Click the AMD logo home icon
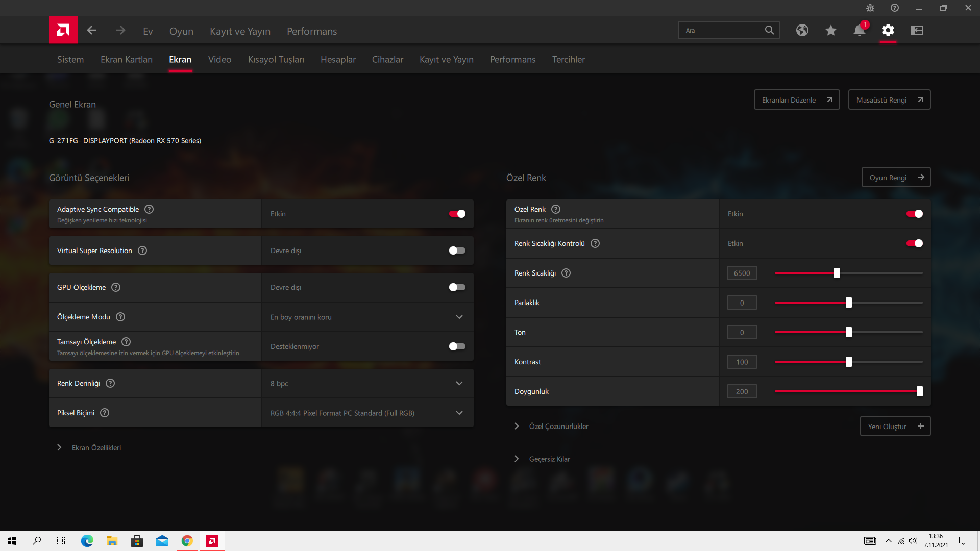Viewport: 980px width, 551px height. (x=63, y=30)
